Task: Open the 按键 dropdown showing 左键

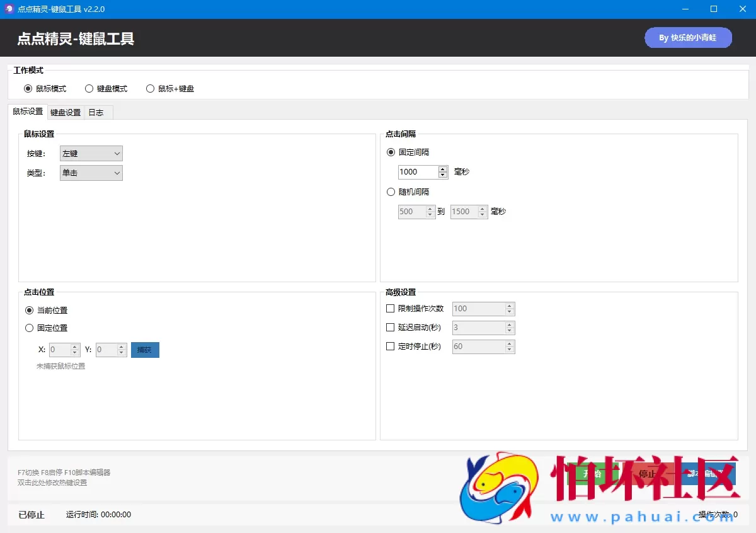Action: coord(91,154)
